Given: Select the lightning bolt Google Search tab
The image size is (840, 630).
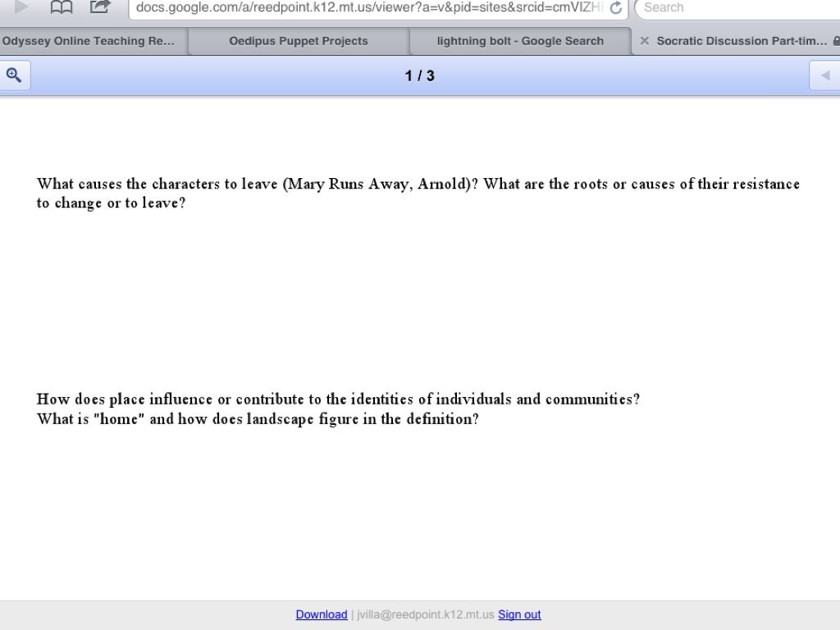Looking at the screenshot, I should click(520, 41).
